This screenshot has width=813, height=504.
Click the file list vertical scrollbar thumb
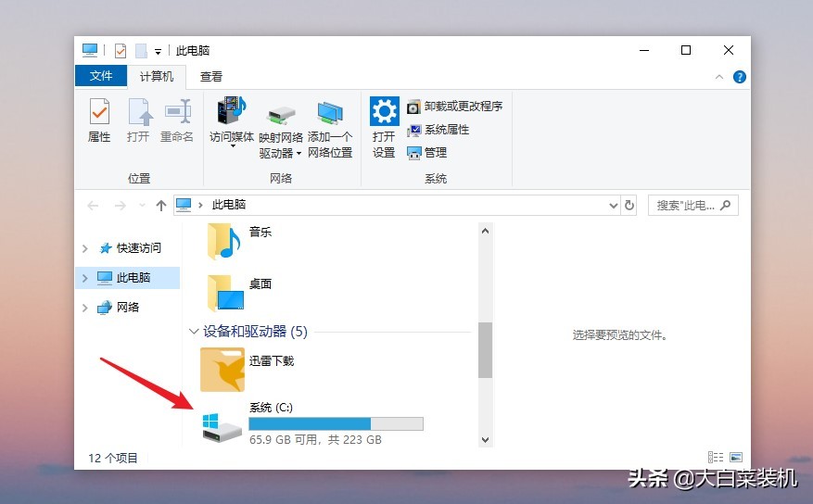coord(486,350)
